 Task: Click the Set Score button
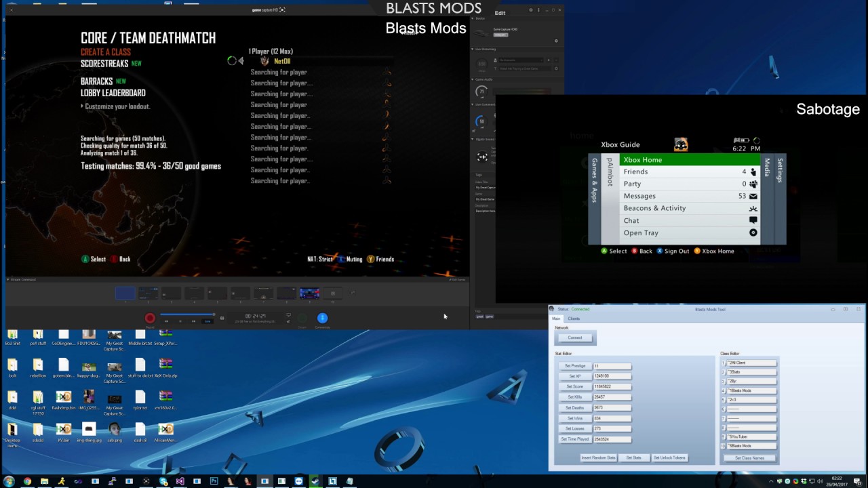pyautogui.click(x=575, y=387)
